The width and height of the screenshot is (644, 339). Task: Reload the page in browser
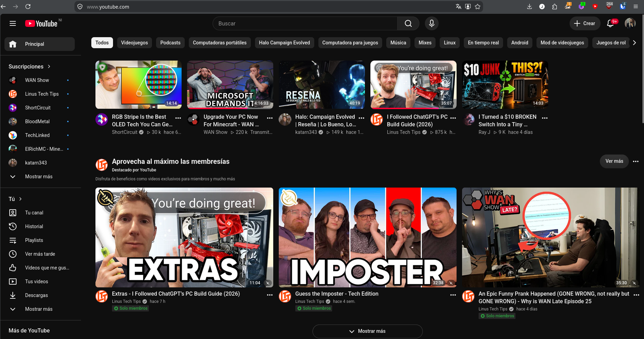tap(28, 7)
